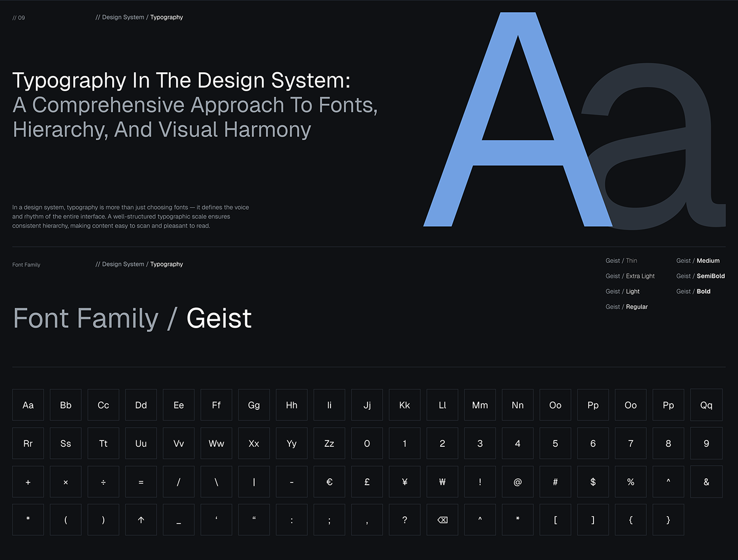Click the ampersand glyph tile

pyautogui.click(x=706, y=482)
